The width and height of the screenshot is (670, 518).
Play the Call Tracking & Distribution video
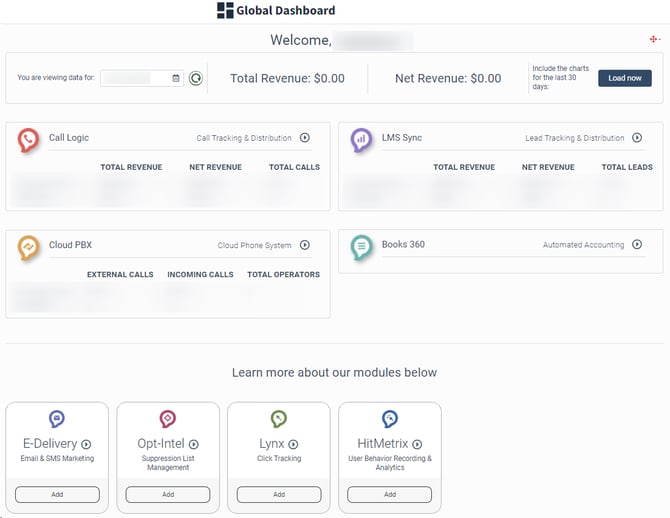305,138
